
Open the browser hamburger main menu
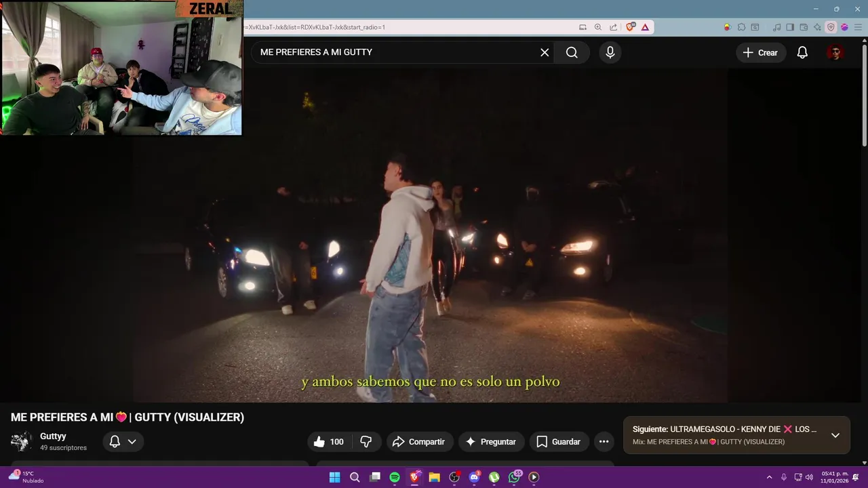pyautogui.click(x=858, y=27)
